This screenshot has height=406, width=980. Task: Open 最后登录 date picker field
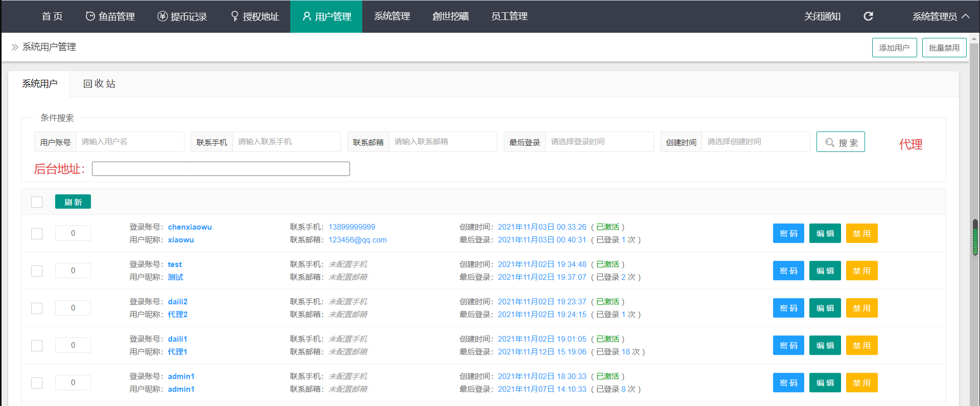pyautogui.click(x=598, y=142)
